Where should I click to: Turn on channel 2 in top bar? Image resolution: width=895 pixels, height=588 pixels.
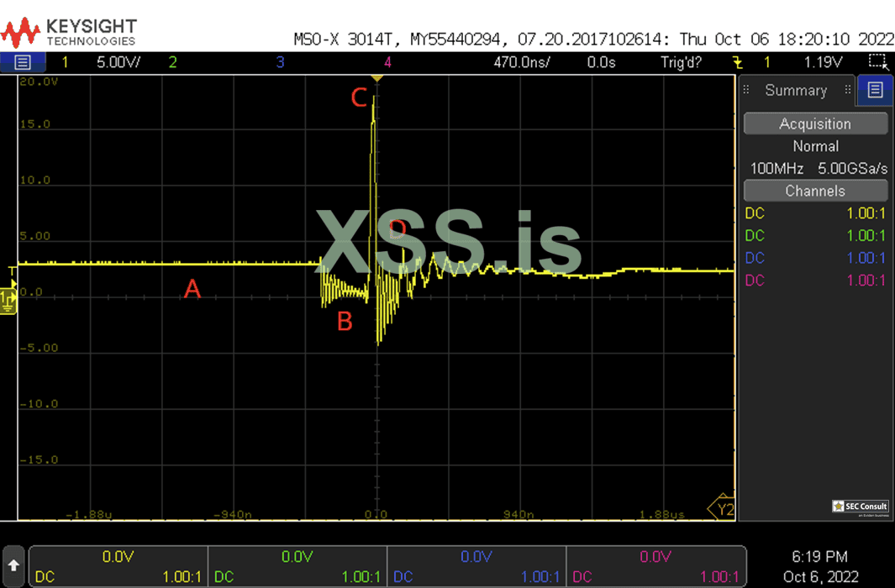click(x=172, y=62)
